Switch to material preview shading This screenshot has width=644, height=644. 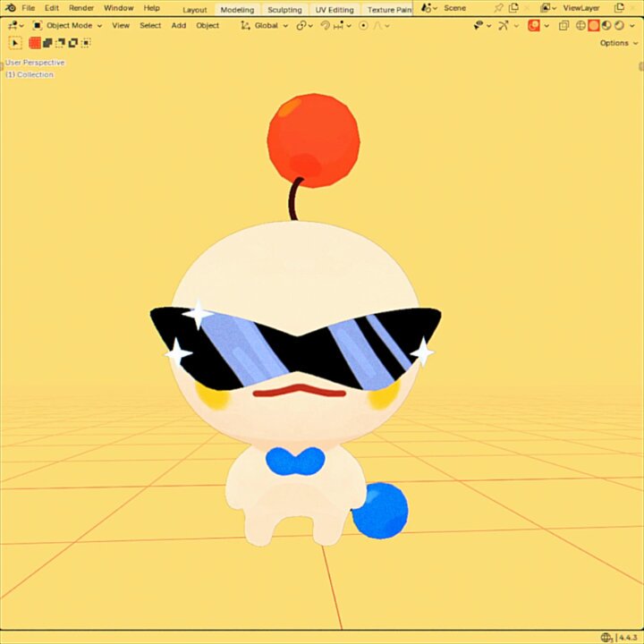pos(606,25)
